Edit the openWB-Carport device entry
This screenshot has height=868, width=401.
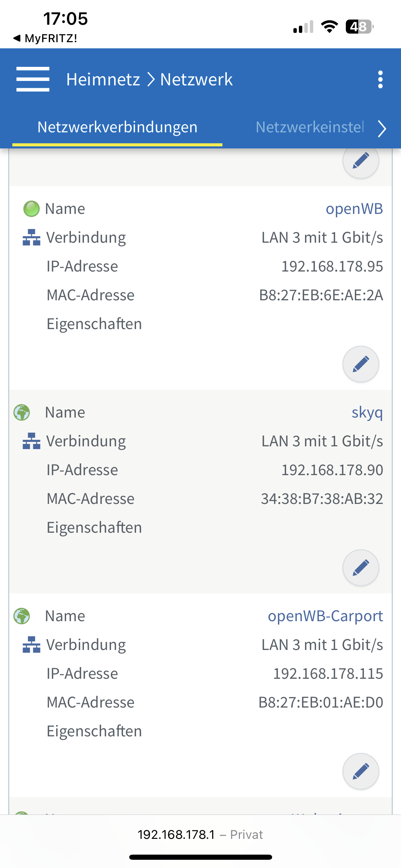[361, 771]
